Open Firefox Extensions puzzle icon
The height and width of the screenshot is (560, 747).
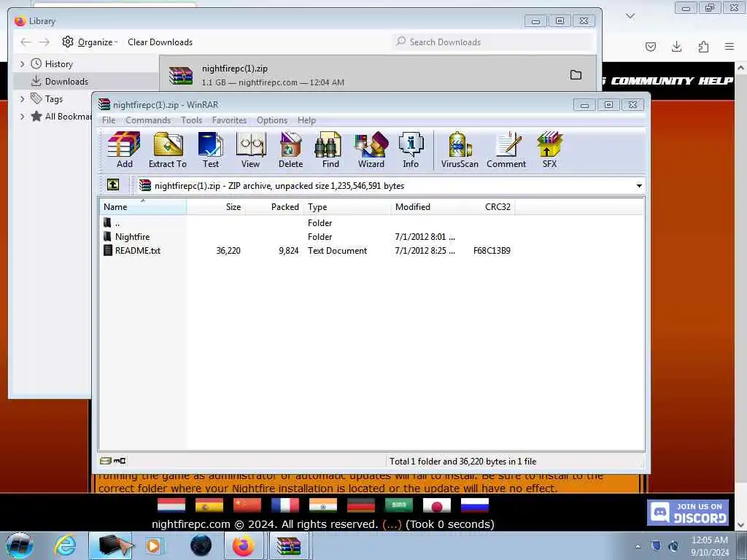703,46
